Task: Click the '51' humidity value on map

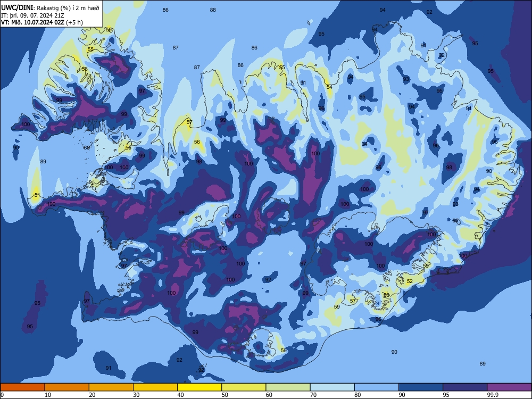Action: (37, 195)
